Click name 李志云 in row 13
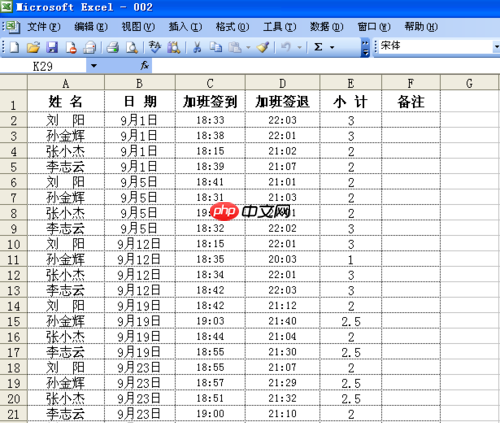Screen dimensions: 501x423 66,290
